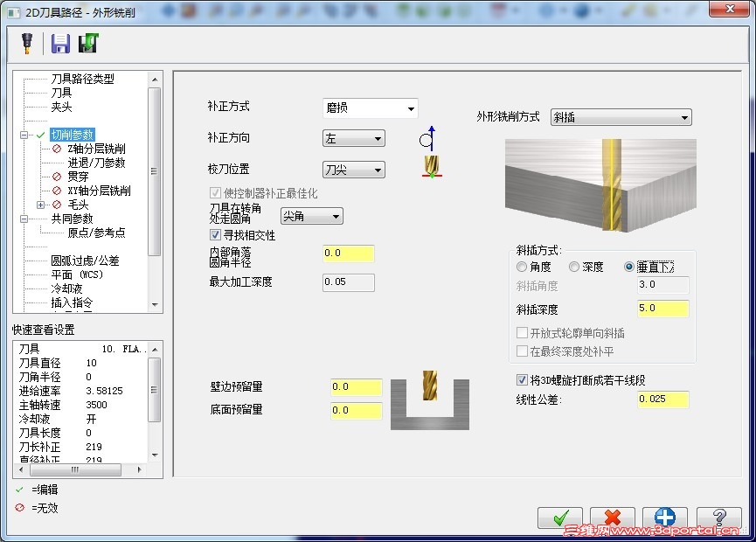Enable 开放式轮廓单向斜插 checkbox
The image size is (756, 542).
pos(522,333)
